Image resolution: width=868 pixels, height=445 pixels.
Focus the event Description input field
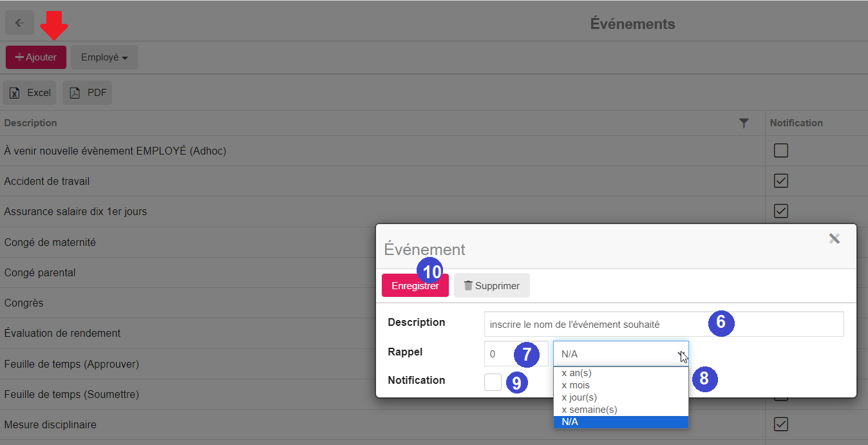click(664, 324)
